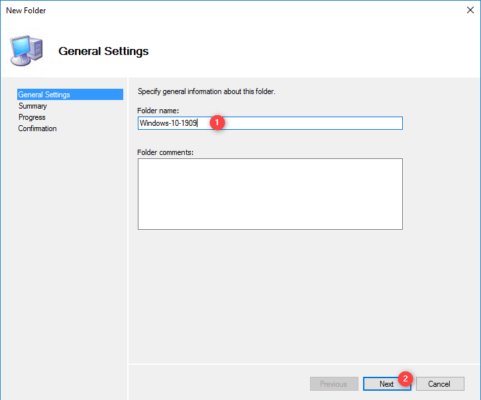Screen dimensions: 481x400
Task: Open the Summary step in sidebar
Action: point(33,106)
